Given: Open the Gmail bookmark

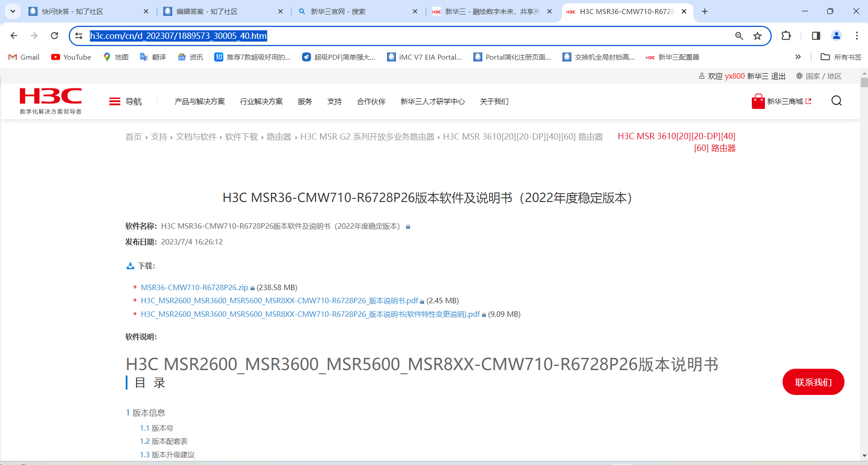Looking at the screenshot, I should 24,57.
